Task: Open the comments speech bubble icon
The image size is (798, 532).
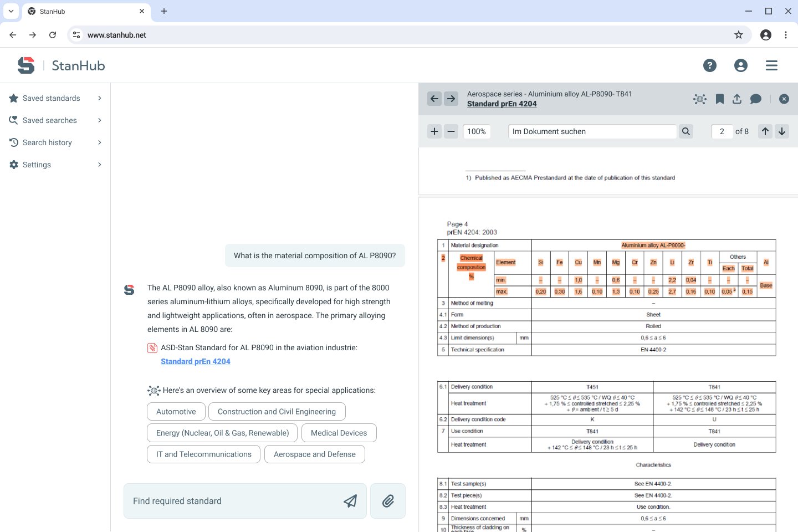Action: point(756,99)
